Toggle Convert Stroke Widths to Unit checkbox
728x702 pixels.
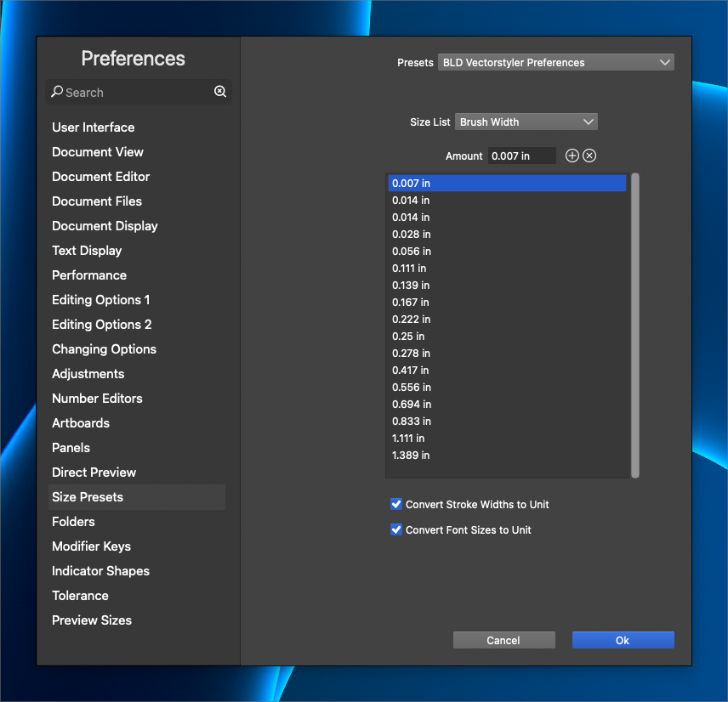click(396, 504)
